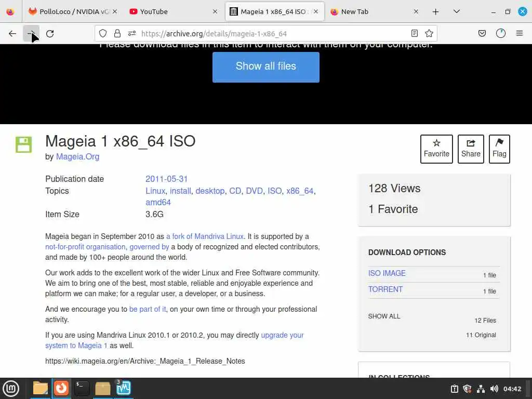The image size is (532, 399).
Task: Click the 12 Files count
Action: [x=485, y=321]
